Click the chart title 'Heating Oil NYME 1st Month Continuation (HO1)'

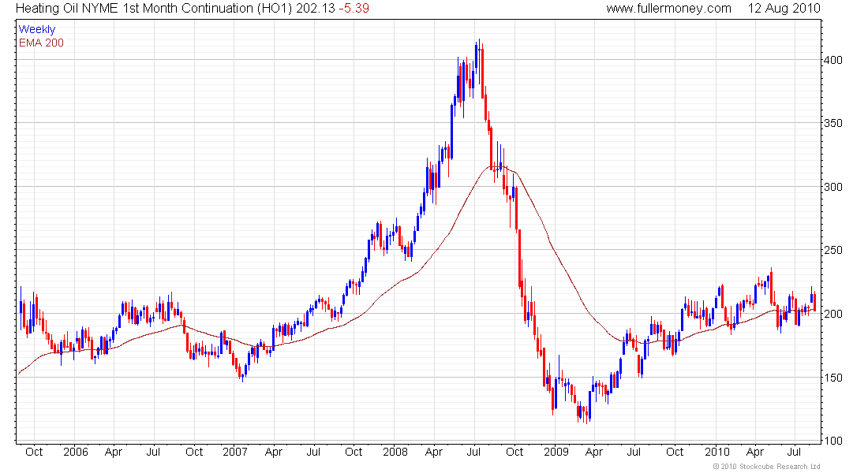[153, 9]
